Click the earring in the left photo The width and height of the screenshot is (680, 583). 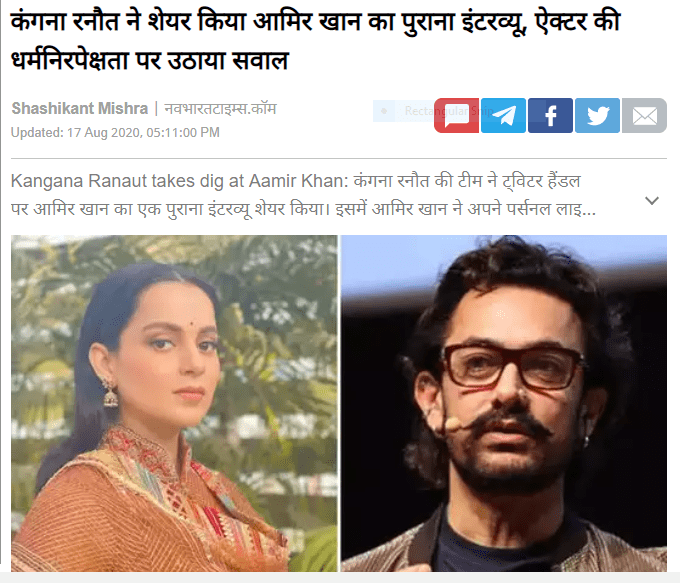(110, 392)
